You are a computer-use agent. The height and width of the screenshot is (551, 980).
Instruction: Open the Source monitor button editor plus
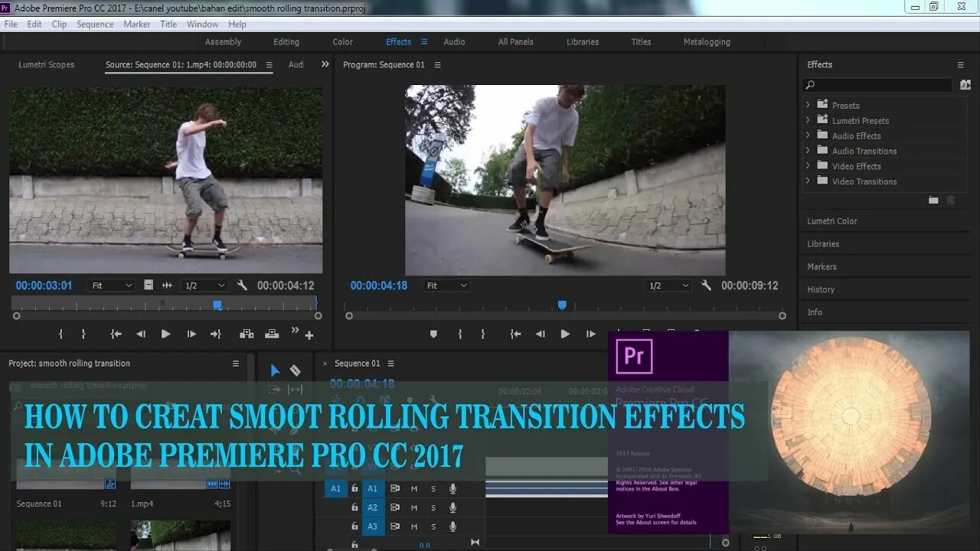309,335
